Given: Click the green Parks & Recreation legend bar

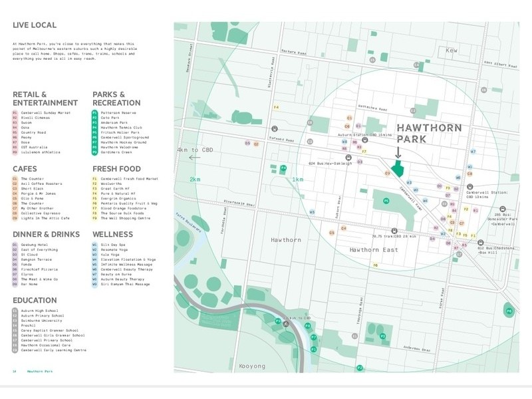Looking at the screenshot, I should point(96,133).
